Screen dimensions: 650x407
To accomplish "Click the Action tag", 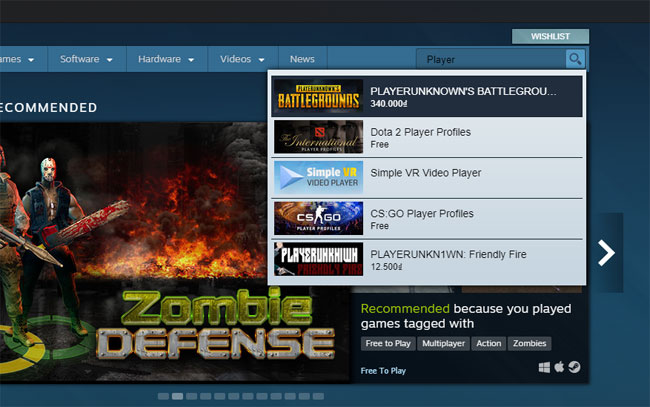I will 489,344.
